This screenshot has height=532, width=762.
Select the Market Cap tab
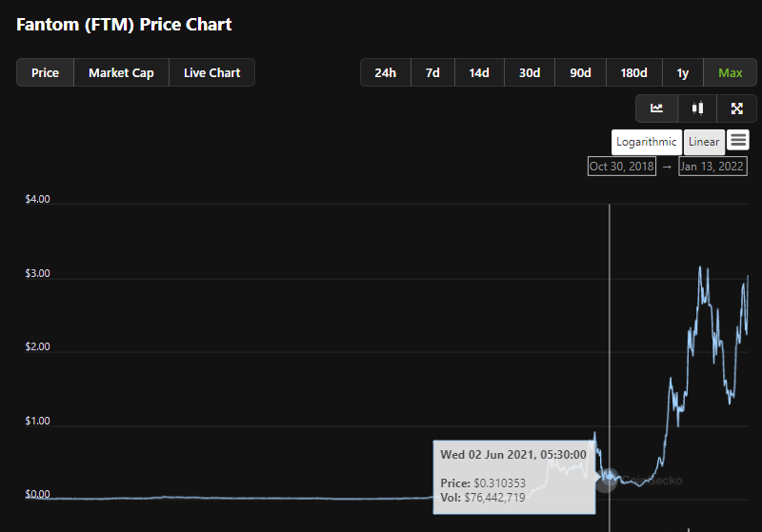(x=121, y=73)
